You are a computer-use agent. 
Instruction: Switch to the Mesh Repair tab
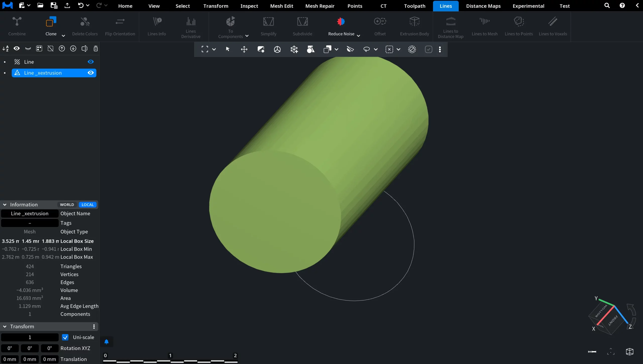tap(320, 6)
